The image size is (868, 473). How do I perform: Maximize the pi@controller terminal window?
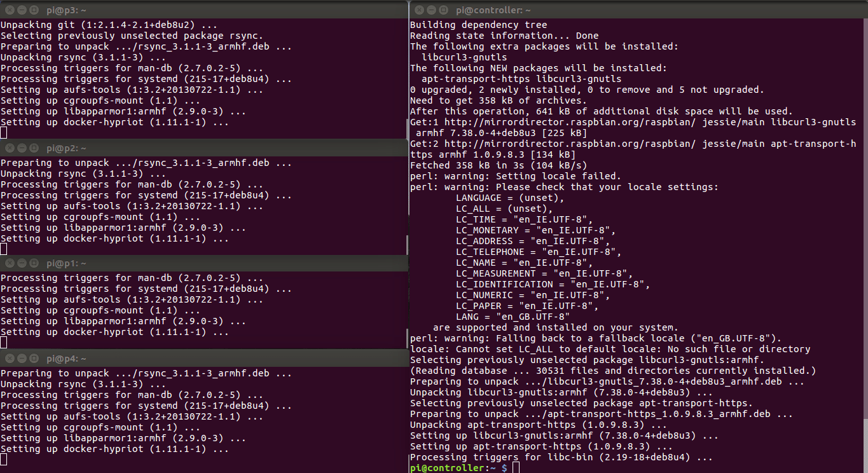(x=443, y=10)
